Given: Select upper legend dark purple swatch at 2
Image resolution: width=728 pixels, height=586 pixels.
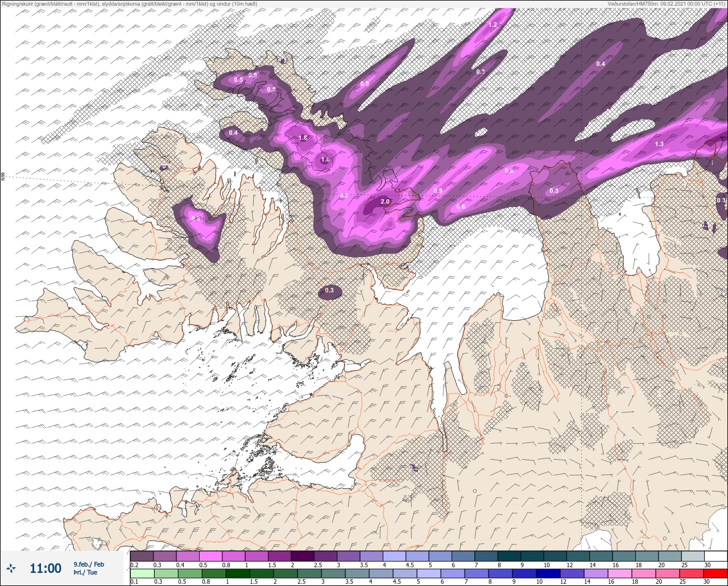Looking at the screenshot, I should tap(302, 556).
